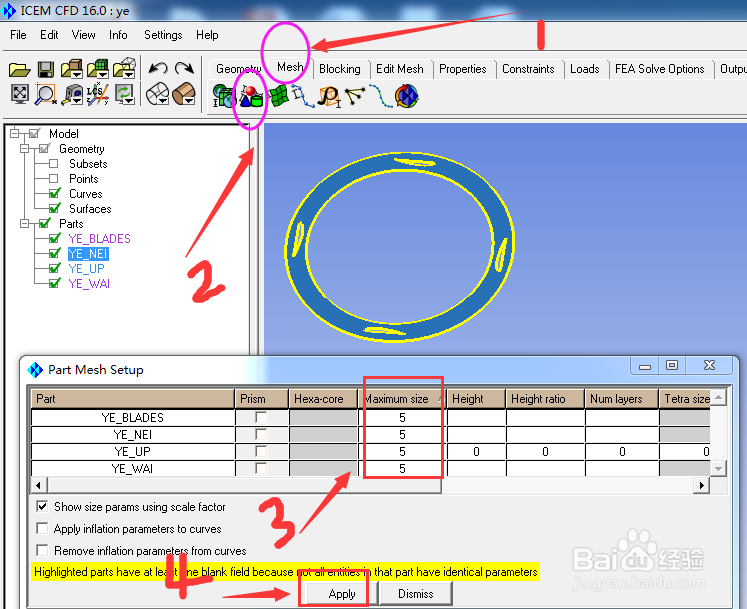
Task: Toggle Points visibility checkbox
Action: click(x=53, y=179)
